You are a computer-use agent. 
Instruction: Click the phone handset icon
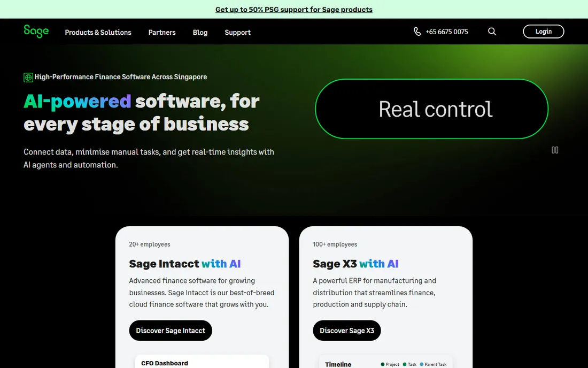(x=417, y=32)
